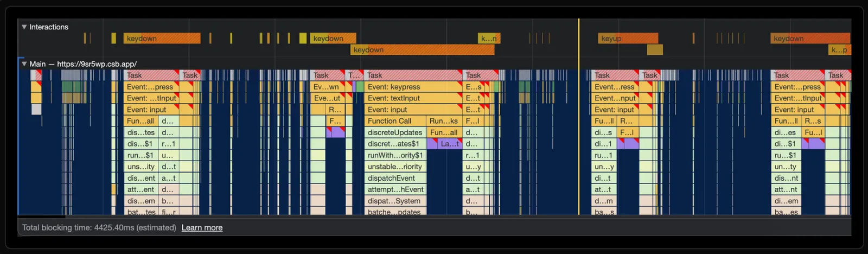
Task: Select the k...n interaction bar
Action: pos(489,39)
